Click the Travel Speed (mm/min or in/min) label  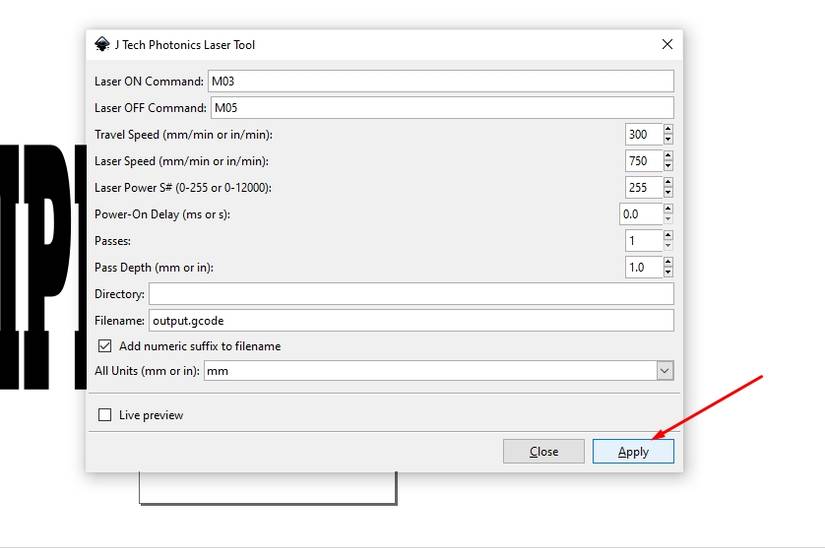(184, 135)
